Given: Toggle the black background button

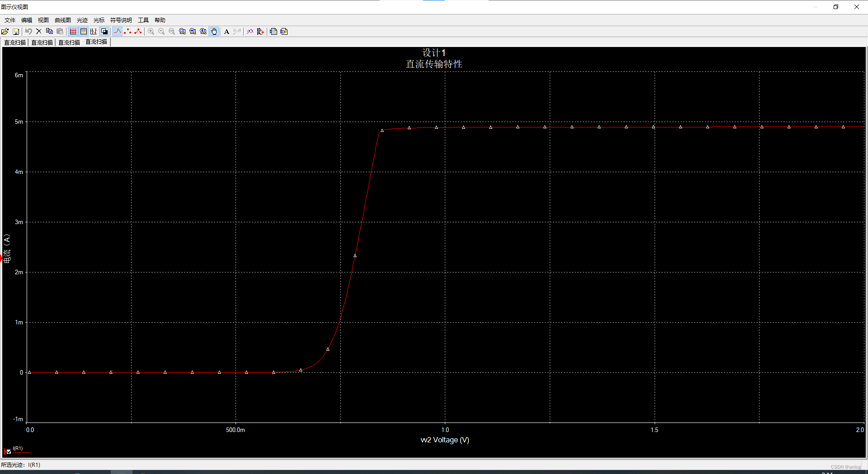Looking at the screenshot, I should point(104,32).
